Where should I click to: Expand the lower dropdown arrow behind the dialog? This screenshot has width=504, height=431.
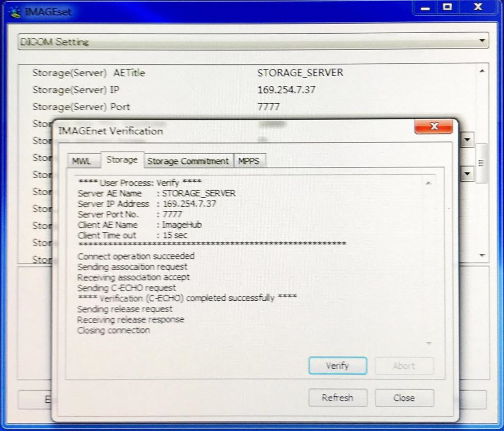click(x=467, y=174)
